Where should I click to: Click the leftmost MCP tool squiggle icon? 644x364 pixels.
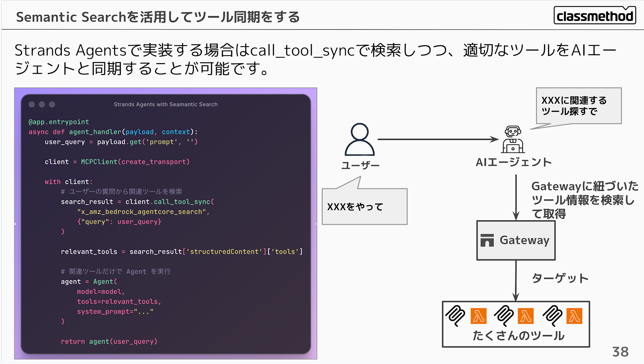tap(455, 315)
